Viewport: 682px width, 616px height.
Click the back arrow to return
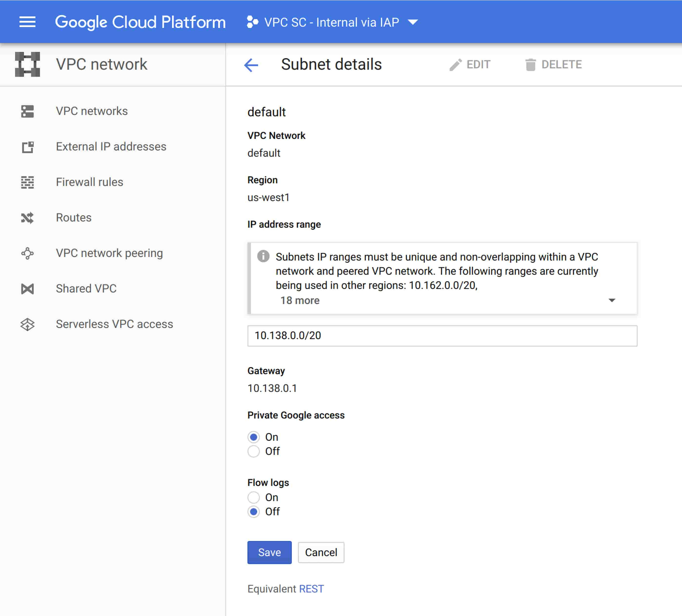251,64
